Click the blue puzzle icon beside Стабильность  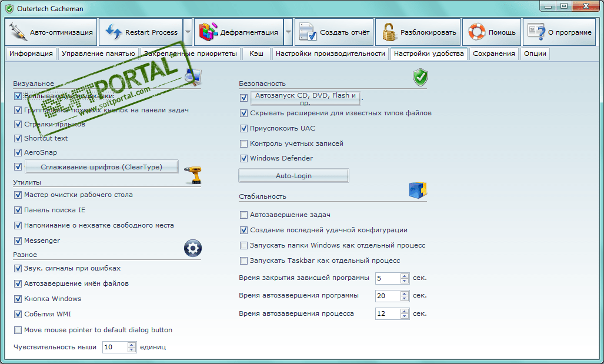[x=418, y=191]
